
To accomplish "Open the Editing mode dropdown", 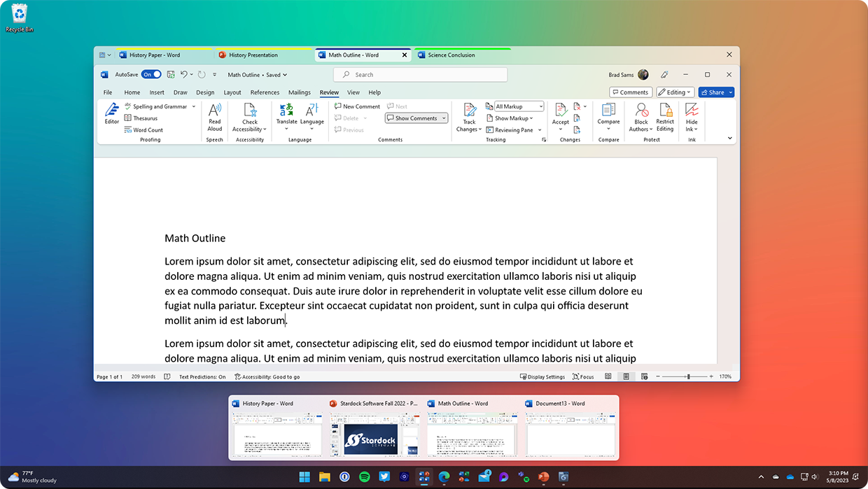I will point(675,92).
